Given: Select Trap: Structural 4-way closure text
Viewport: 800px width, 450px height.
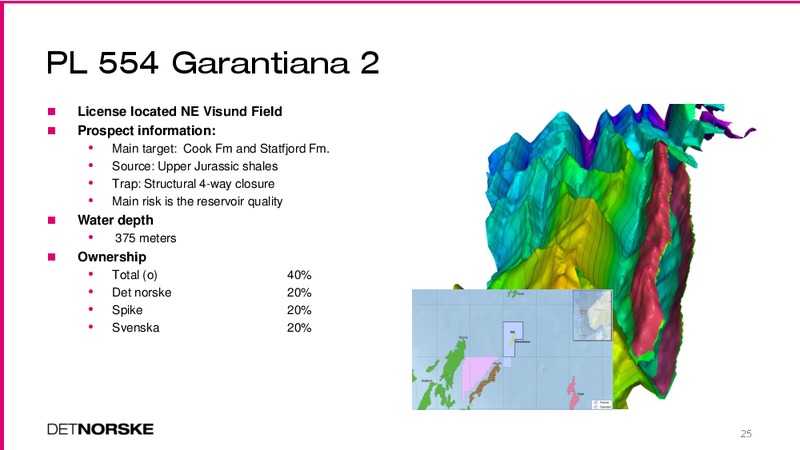Looking at the screenshot, I should pos(193,184).
